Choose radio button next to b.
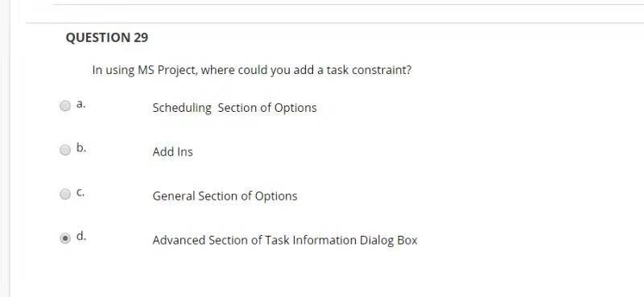This screenshot has width=644, height=297. coord(65,150)
